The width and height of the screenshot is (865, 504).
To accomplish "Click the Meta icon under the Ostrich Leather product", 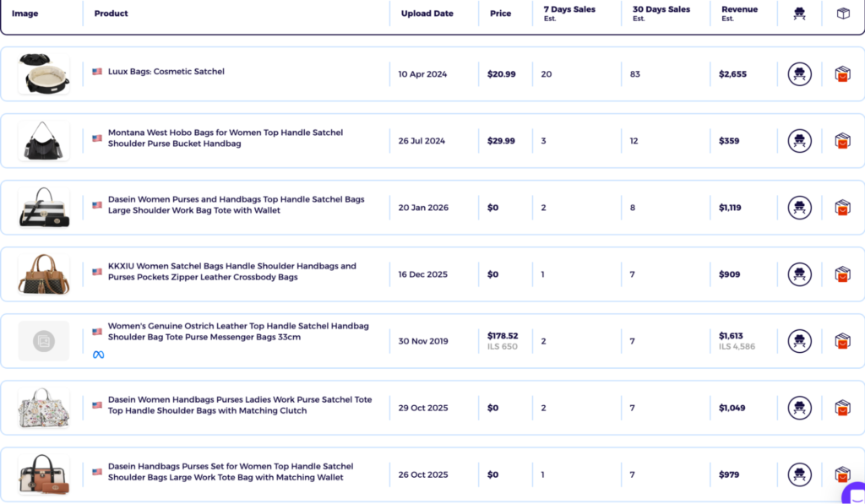I will point(98,355).
